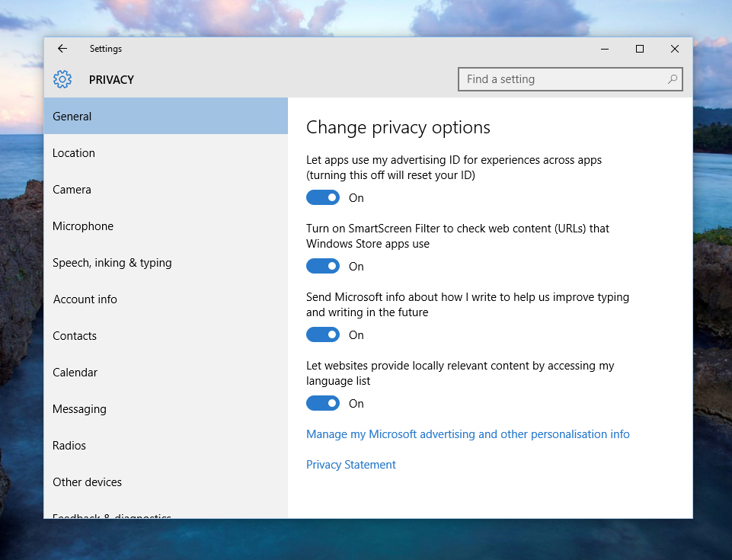The width and height of the screenshot is (732, 560).
Task: Go to Calendar privacy settings
Action: 75,372
